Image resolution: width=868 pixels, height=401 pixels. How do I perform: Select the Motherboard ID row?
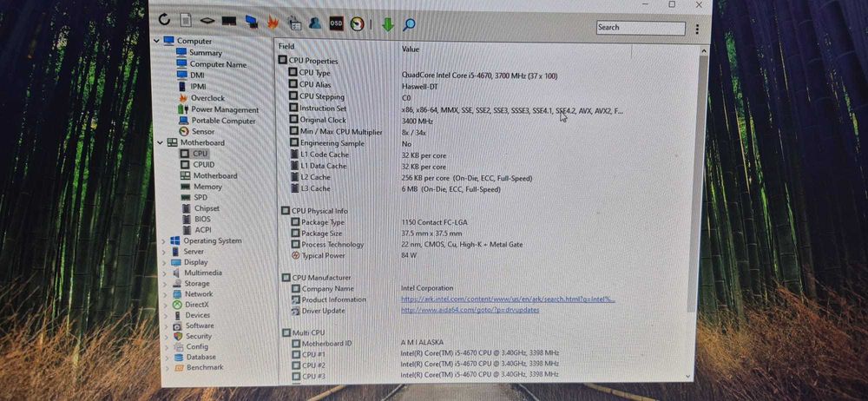[x=367, y=343]
